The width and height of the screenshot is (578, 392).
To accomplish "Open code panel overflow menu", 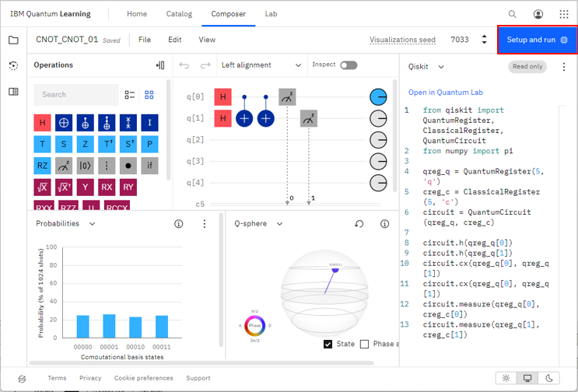I will click(x=564, y=67).
